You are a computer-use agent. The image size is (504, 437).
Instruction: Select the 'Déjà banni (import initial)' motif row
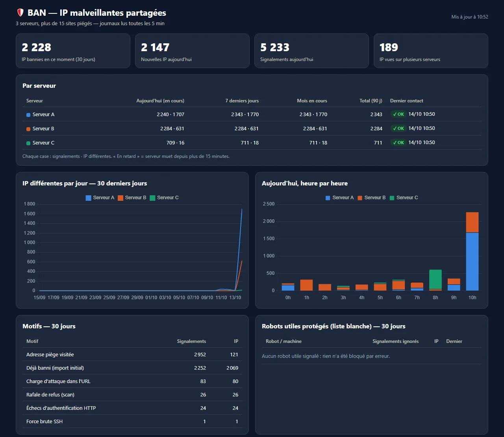click(132, 368)
